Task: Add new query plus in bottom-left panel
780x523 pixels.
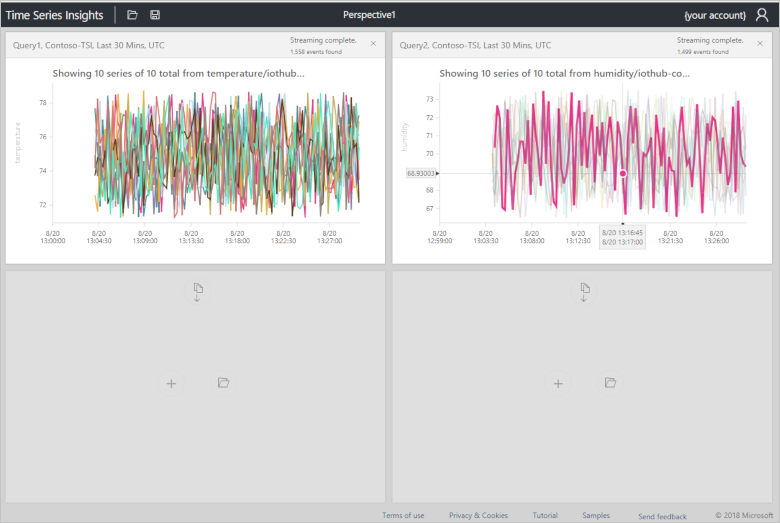Action: point(171,384)
